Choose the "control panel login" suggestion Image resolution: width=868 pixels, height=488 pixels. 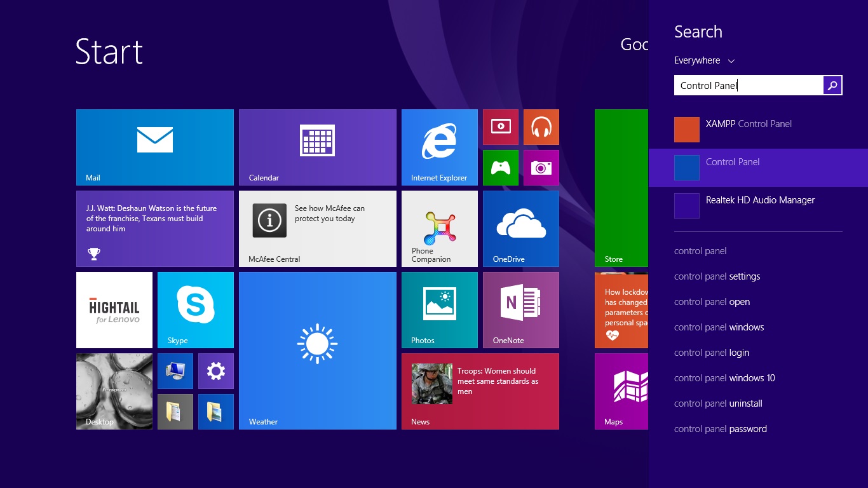(712, 353)
